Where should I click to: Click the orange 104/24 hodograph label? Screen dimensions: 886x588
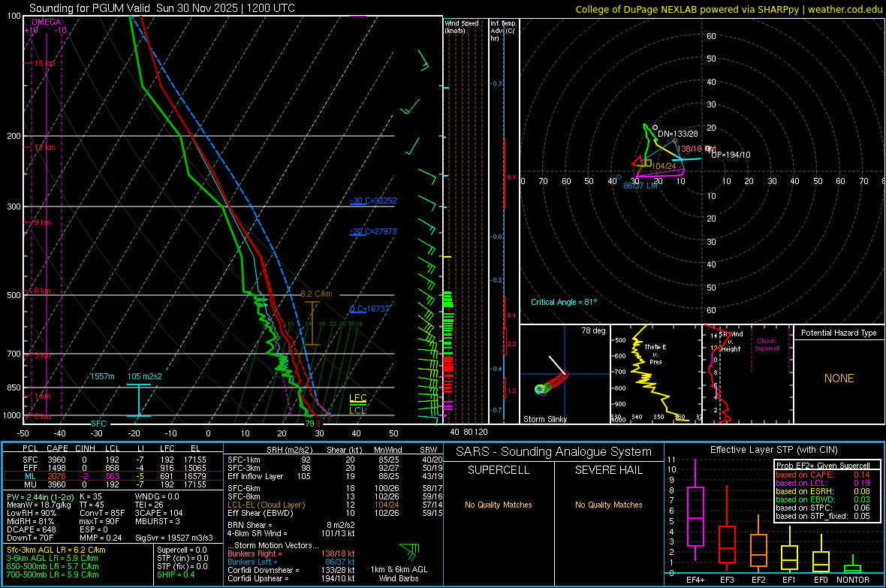(663, 166)
